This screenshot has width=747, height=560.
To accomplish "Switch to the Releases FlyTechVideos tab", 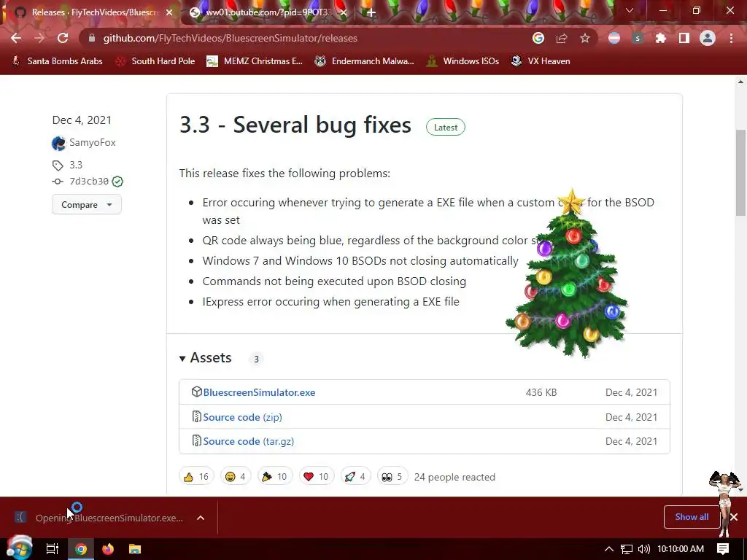I will [90, 12].
